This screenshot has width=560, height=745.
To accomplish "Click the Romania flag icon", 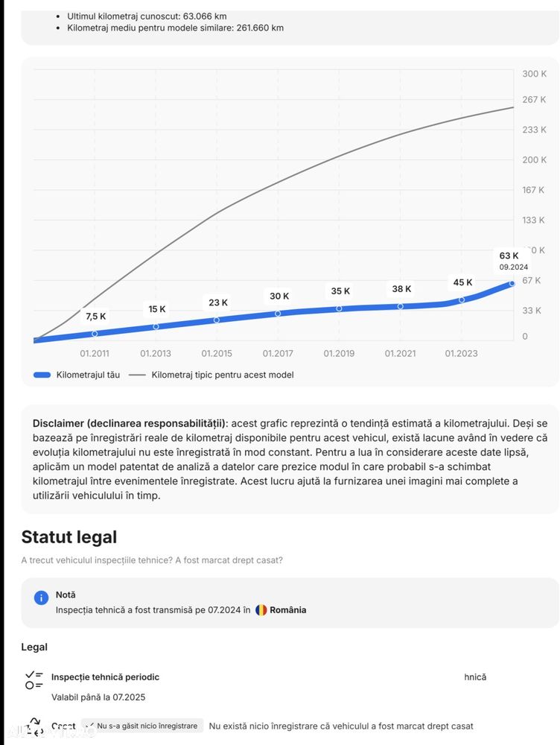I will tap(261, 610).
